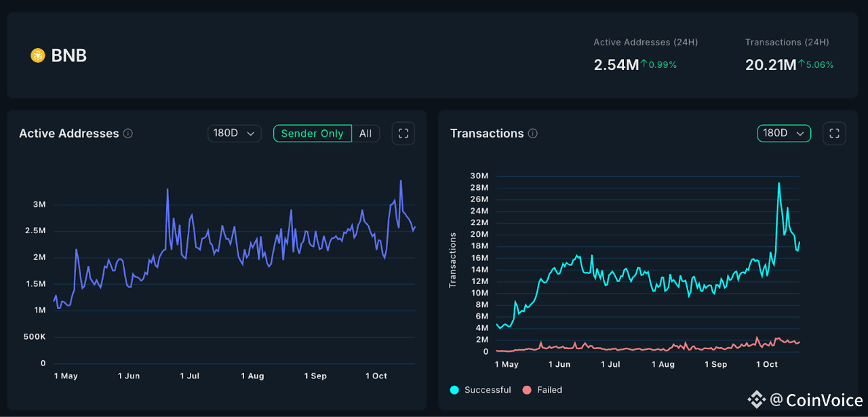Screen dimensions: 868x417
Task: Click the 20.21M transactions value
Action: (x=770, y=65)
